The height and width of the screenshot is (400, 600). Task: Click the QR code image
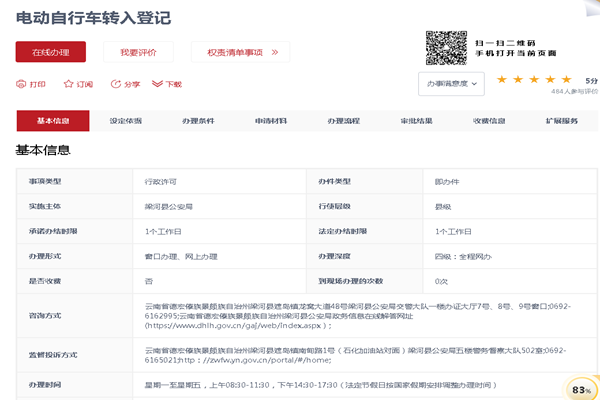[446, 49]
